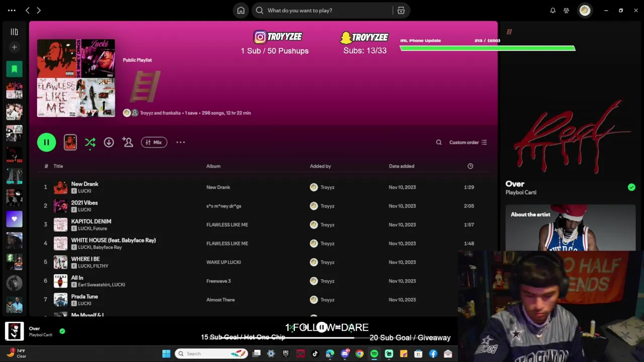Go forward with the right arrow
The height and width of the screenshot is (362, 644).
pos(39,10)
